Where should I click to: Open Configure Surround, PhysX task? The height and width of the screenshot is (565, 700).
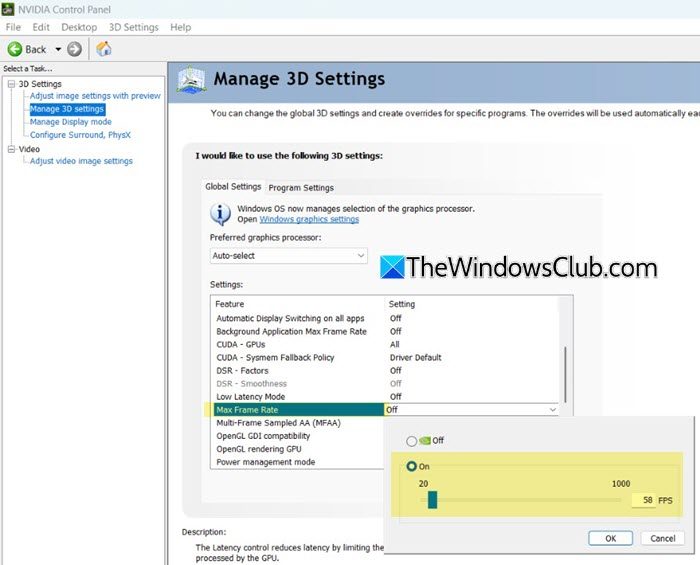80,135
